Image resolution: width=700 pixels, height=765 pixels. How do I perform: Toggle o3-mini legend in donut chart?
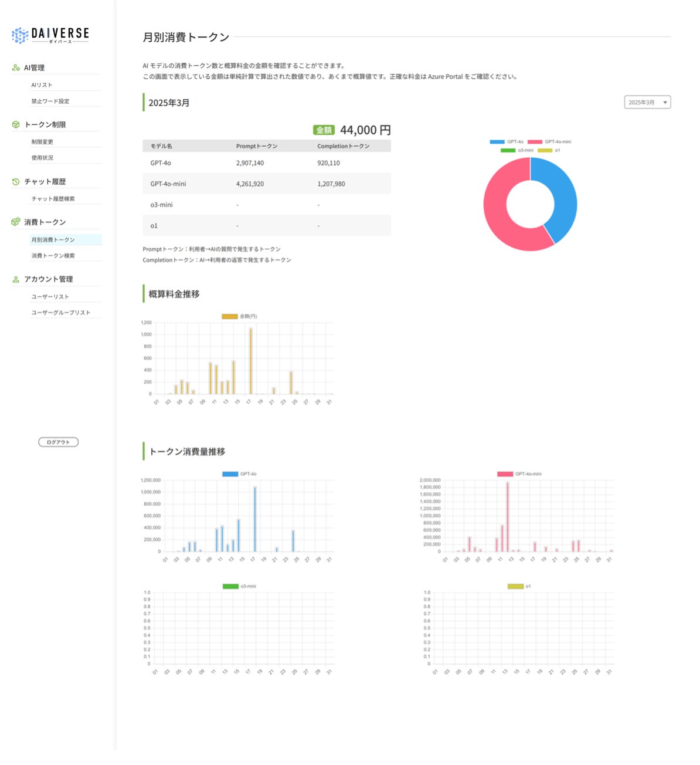[x=517, y=150]
